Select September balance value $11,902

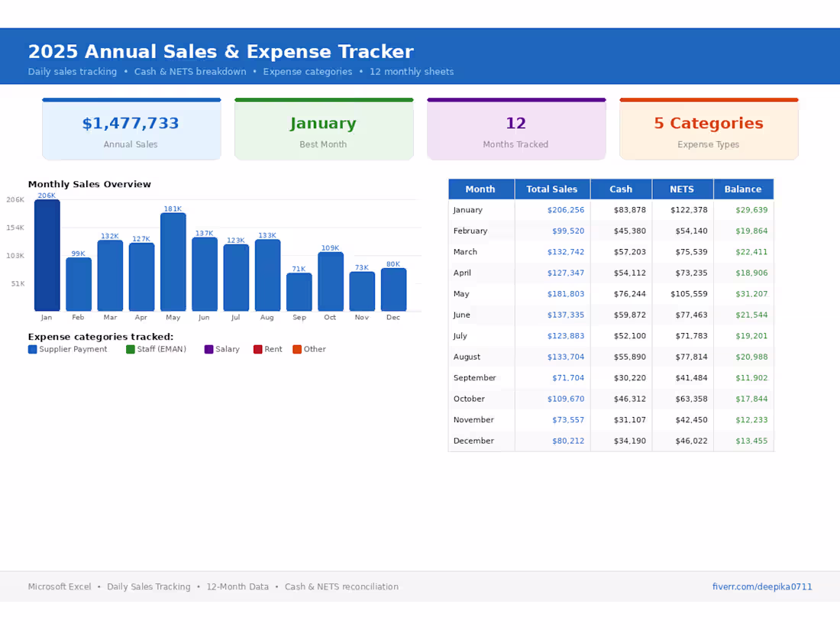(x=751, y=378)
